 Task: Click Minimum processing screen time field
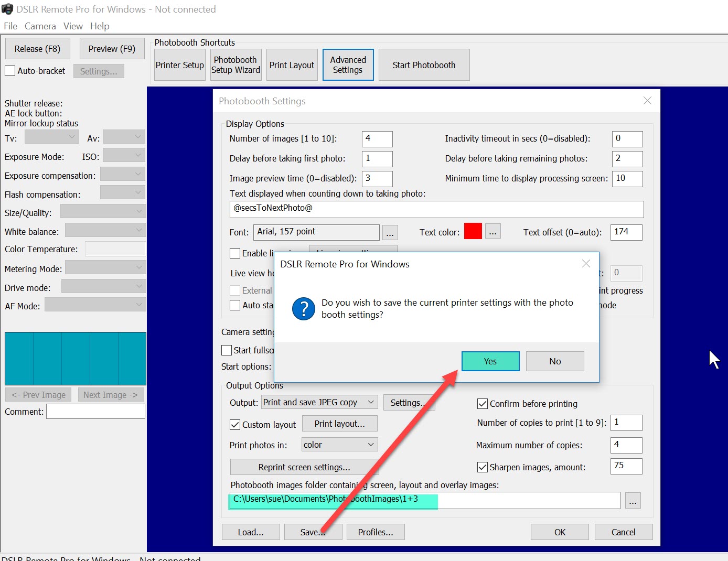[627, 179]
